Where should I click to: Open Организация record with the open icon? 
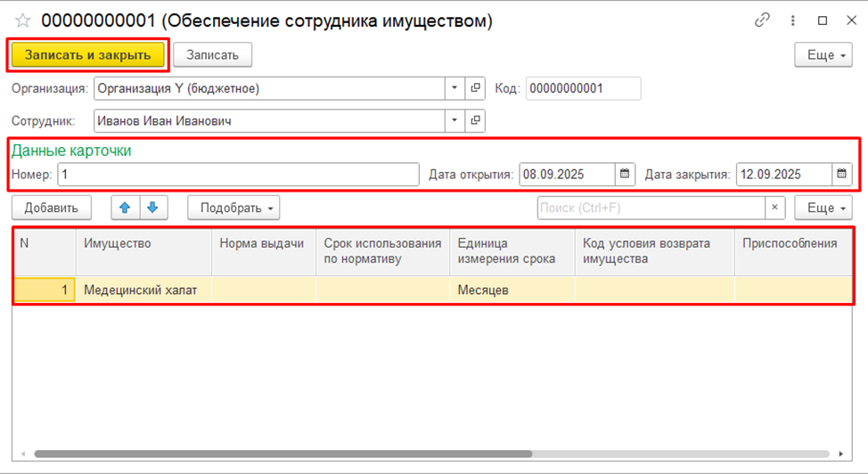point(475,88)
